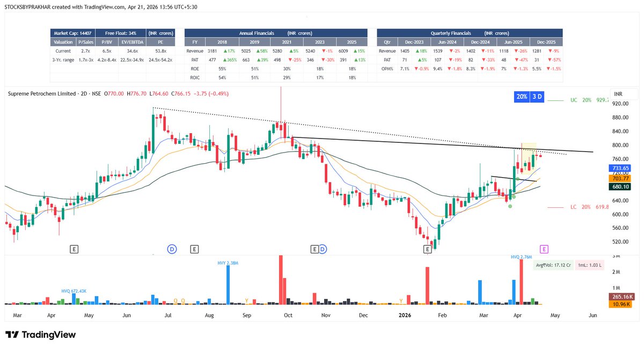Click the blue 733.65 price label
This screenshot has width=644, height=348.
click(x=621, y=168)
